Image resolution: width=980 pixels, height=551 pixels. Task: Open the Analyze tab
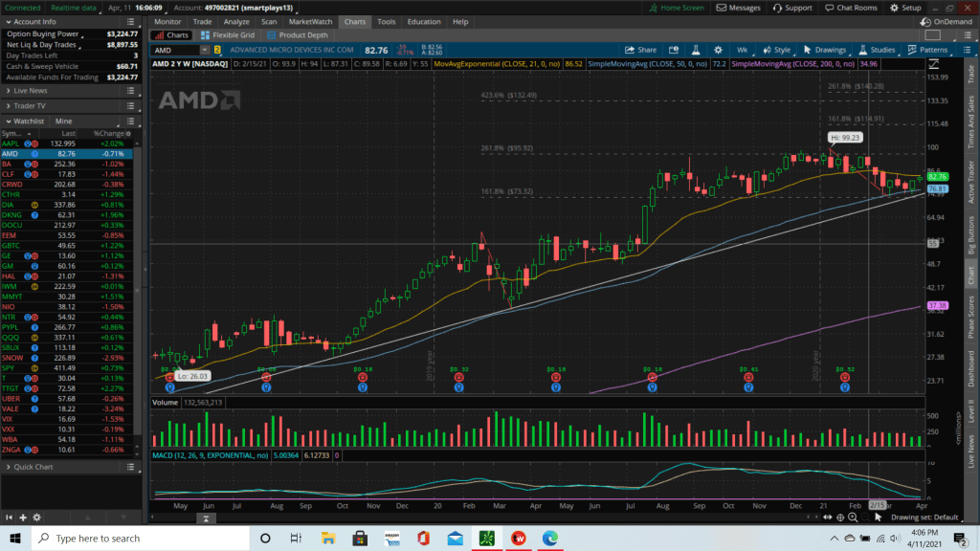pyautogui.click(x=234, y=21)
